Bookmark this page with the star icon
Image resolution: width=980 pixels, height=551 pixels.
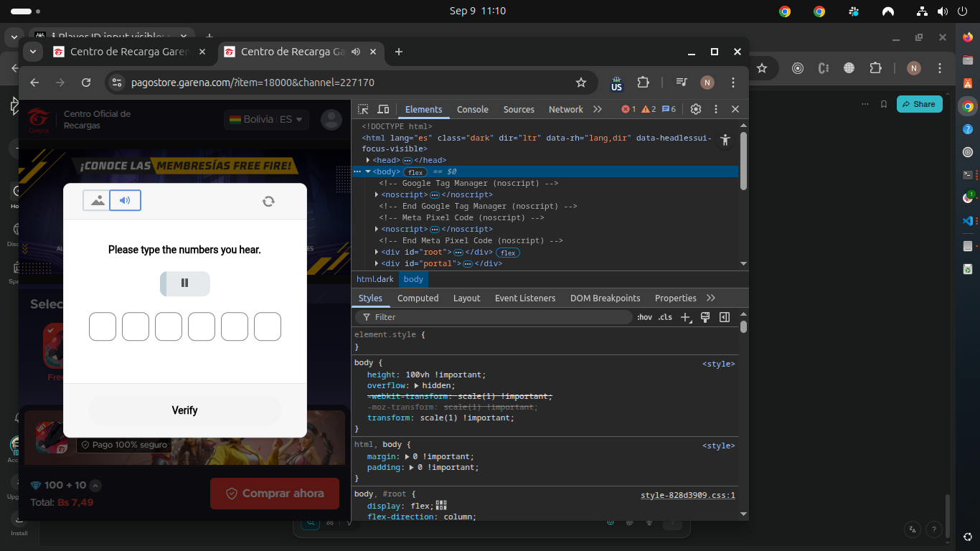tap(581, 83)
